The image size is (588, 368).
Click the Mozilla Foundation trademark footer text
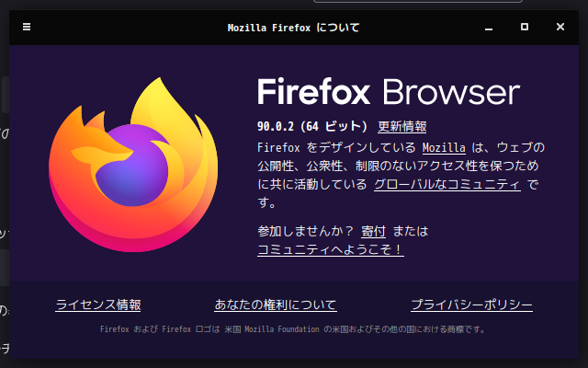(x=292, y=329)
